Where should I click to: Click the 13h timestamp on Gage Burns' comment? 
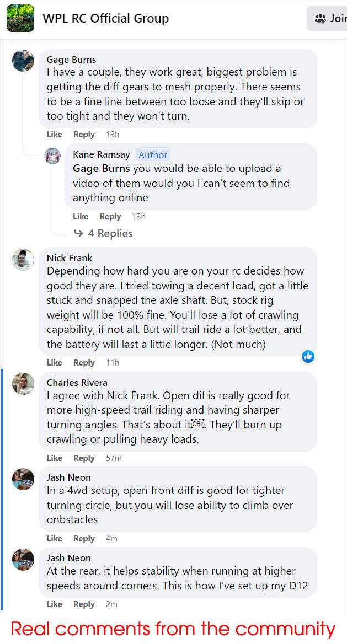tap(113, 135)
